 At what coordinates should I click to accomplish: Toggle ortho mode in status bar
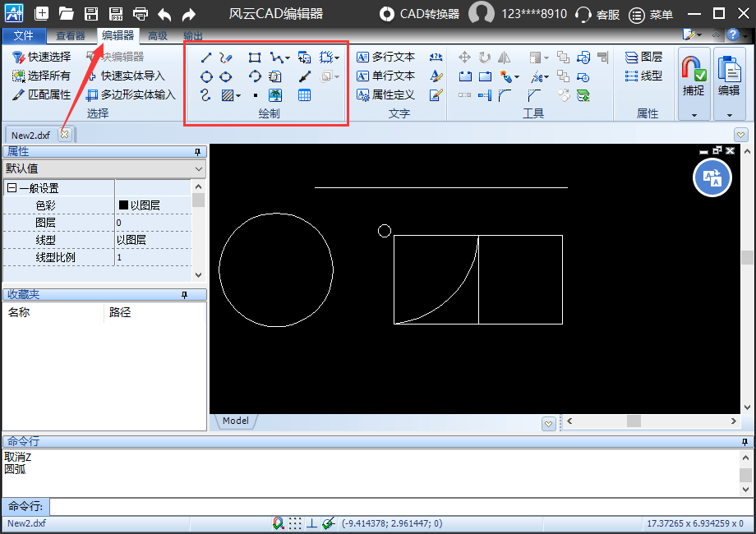(312, 523)
